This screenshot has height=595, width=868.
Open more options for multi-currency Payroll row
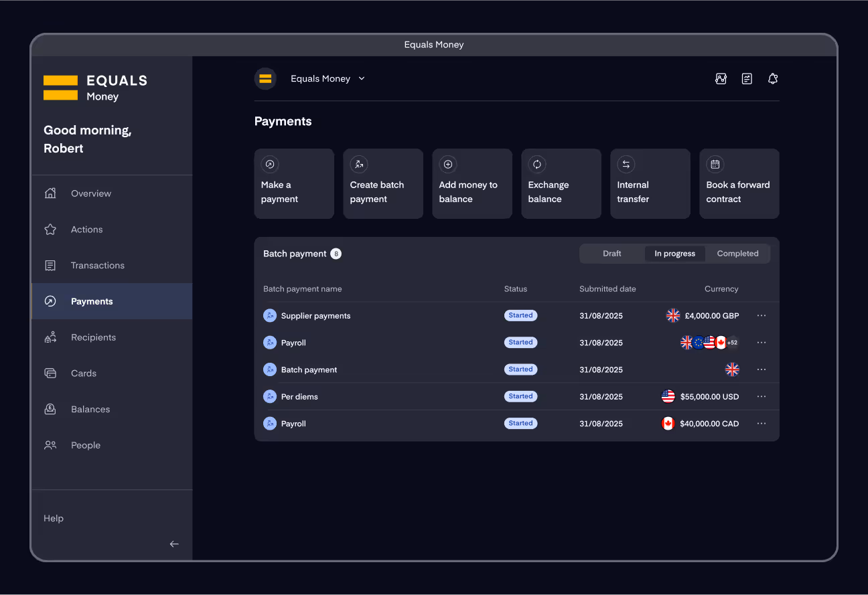tap(762, 343)
